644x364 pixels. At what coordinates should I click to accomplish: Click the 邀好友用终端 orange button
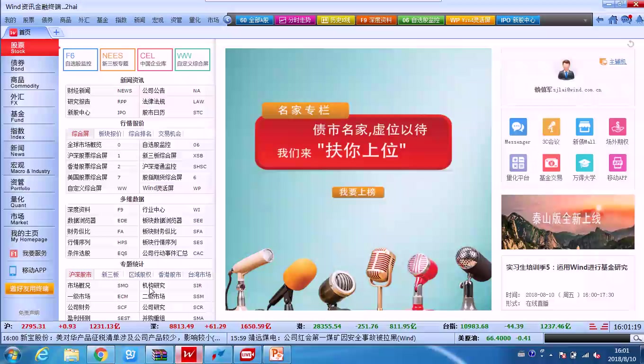coord(29,289)
